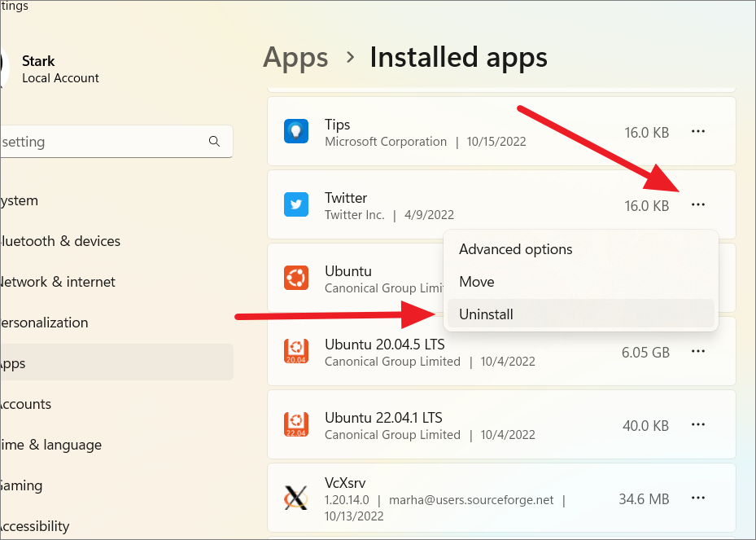Open Gaming settings
This screenshot has width=756, height=540.
116,485
